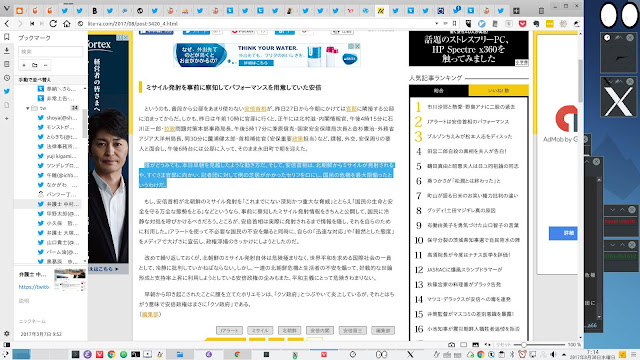Click the forward navigation arrow
Screen dimensions: 640x360
pyautogui.click(x=20, y=24)
